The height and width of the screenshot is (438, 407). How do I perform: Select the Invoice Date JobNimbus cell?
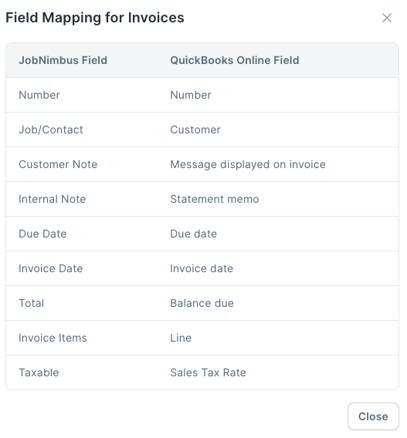coord(51,268)
